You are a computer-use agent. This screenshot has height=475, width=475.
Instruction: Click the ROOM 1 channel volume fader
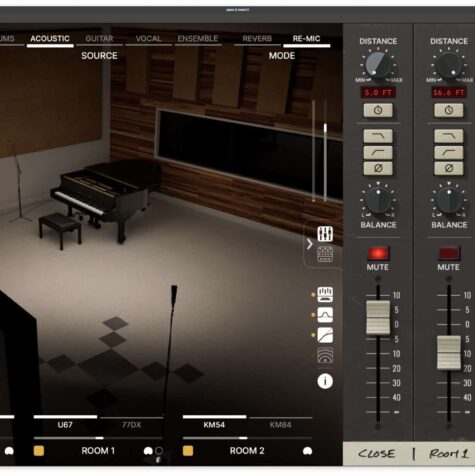coord(449,353)
